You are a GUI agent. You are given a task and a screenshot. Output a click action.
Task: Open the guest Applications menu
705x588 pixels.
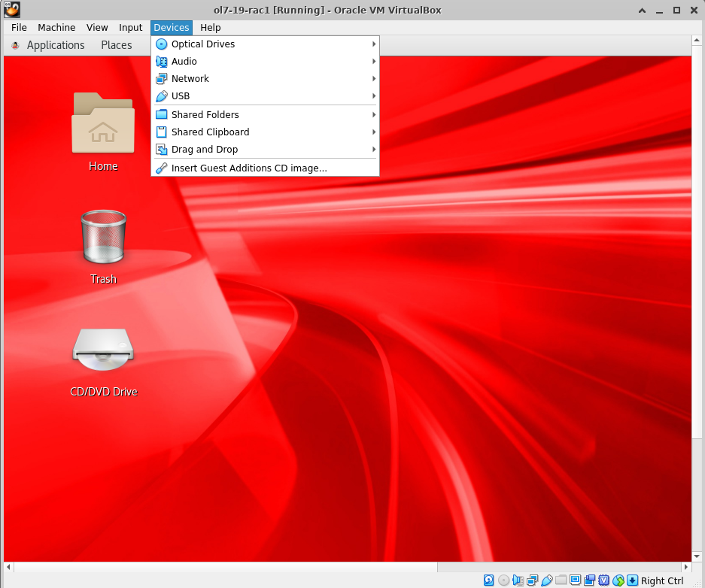56,45
